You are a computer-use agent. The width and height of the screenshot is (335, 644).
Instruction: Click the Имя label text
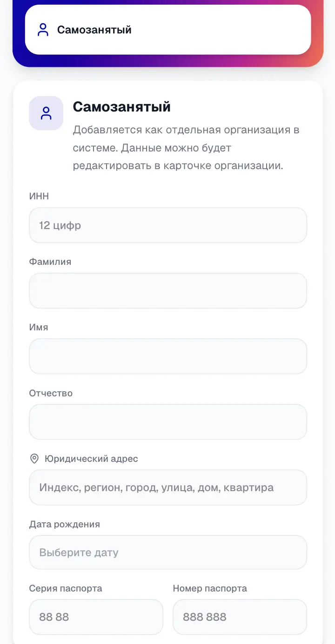pyautogui.click(x=39, y=327)
